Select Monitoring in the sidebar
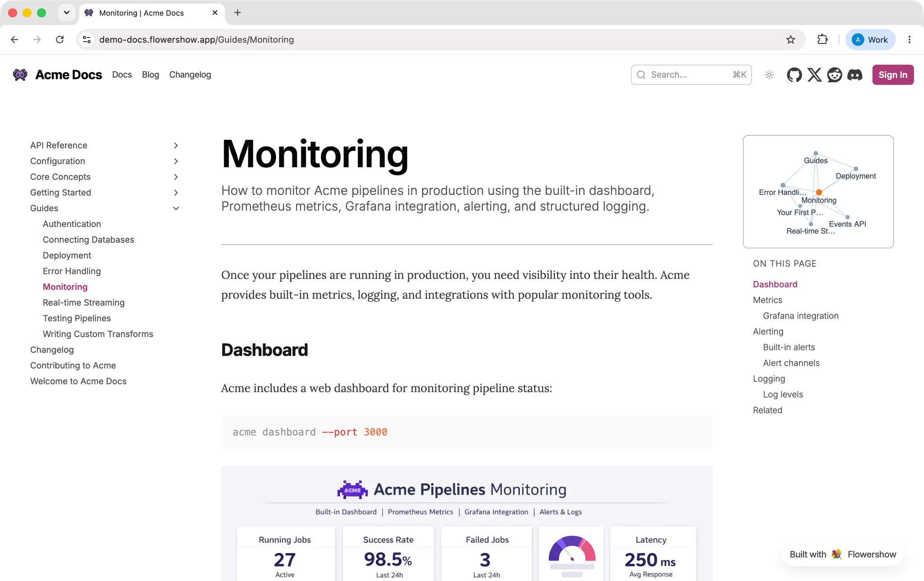 pyautogui.click(x=65, y=287)
